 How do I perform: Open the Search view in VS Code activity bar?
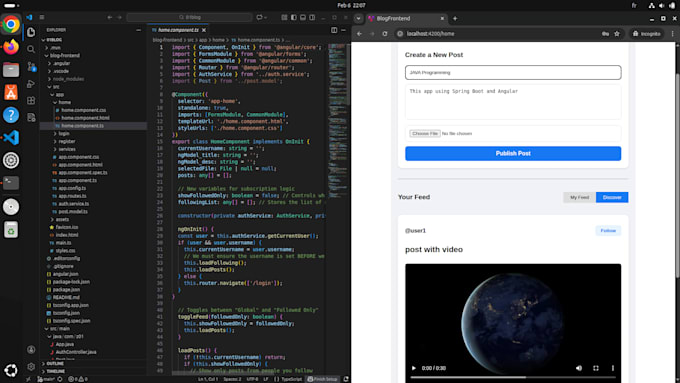pyautogui.click(x=31, y=49)
